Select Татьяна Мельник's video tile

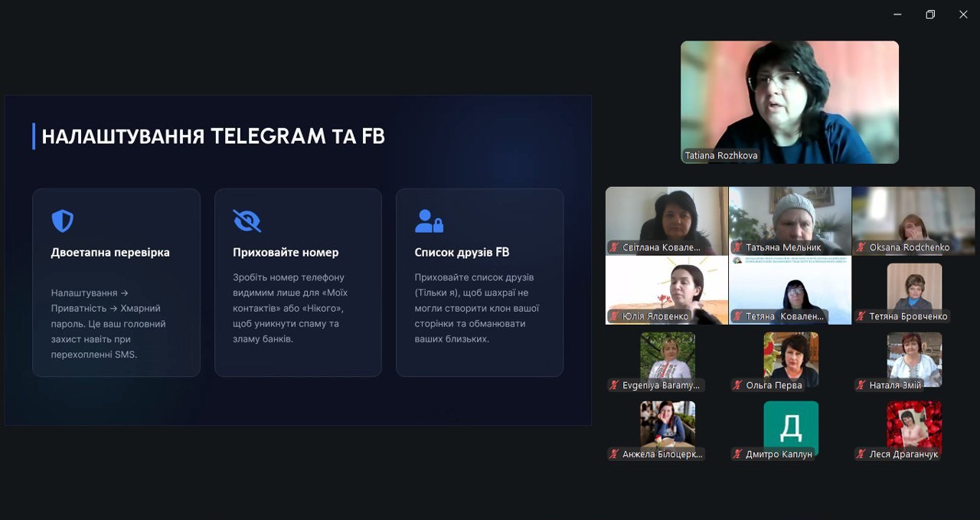(x=789, y=216)
